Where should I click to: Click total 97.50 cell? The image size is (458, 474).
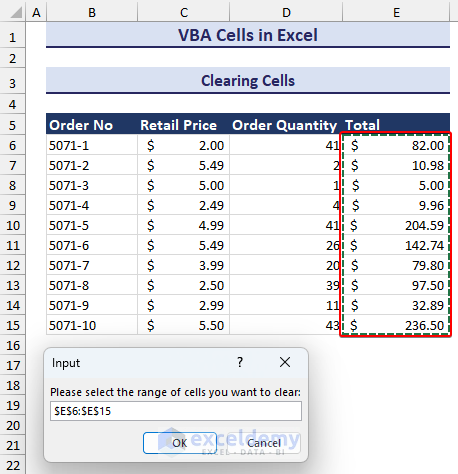pos(396,285)
